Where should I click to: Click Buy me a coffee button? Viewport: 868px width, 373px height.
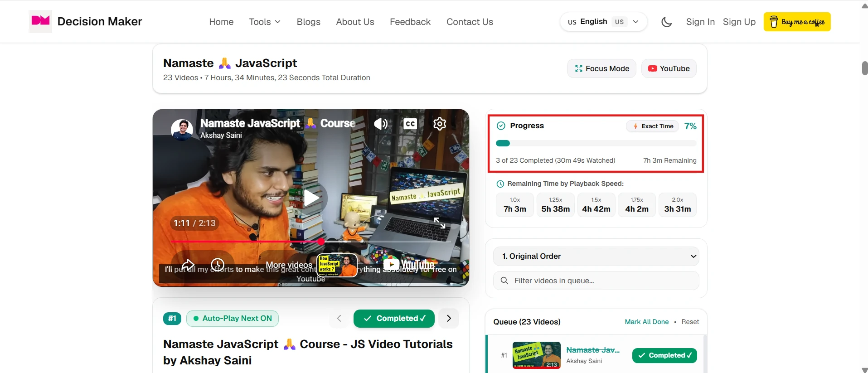(x=797, y=22)
